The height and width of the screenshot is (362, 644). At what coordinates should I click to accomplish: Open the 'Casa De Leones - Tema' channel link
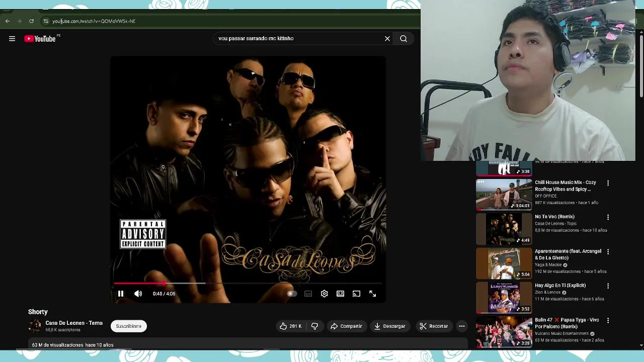tap(74, 323)
